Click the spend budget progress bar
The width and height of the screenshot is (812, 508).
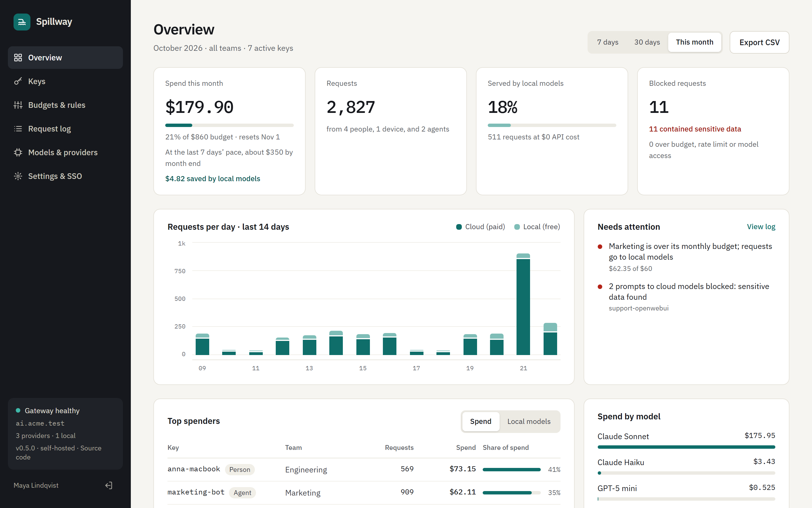[230, 125]
